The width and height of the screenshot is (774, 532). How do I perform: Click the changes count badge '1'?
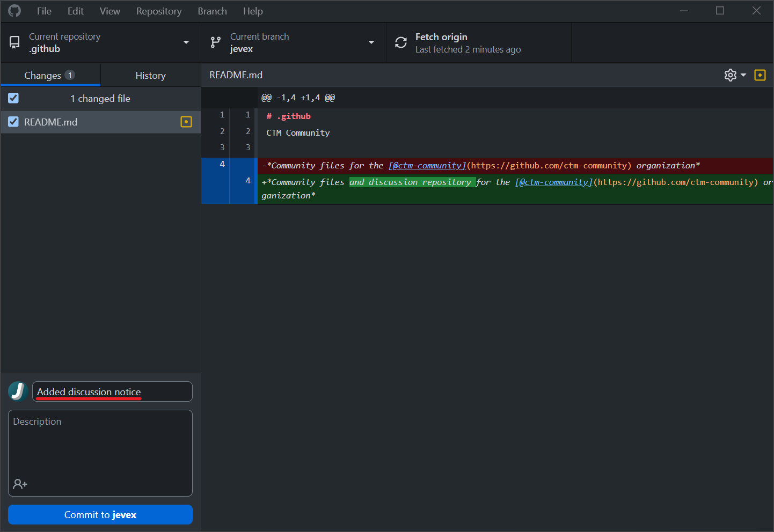70,75
